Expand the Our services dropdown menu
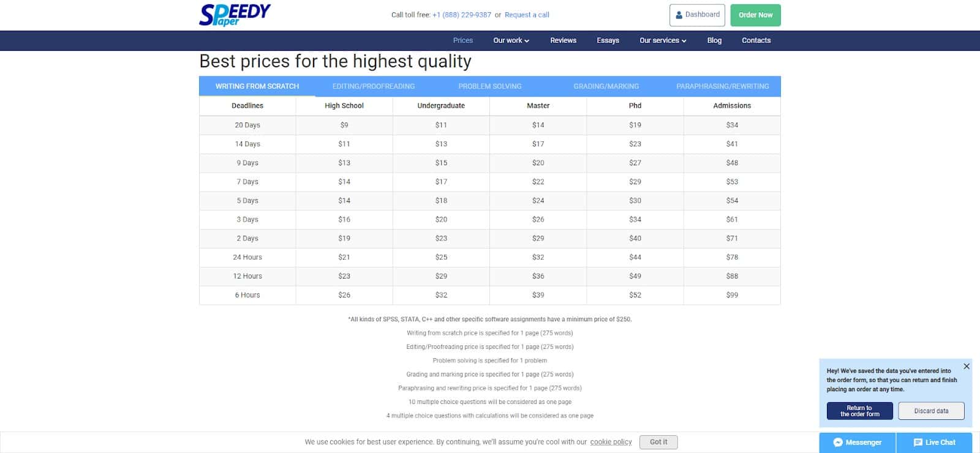 click(x=663, y=40)
